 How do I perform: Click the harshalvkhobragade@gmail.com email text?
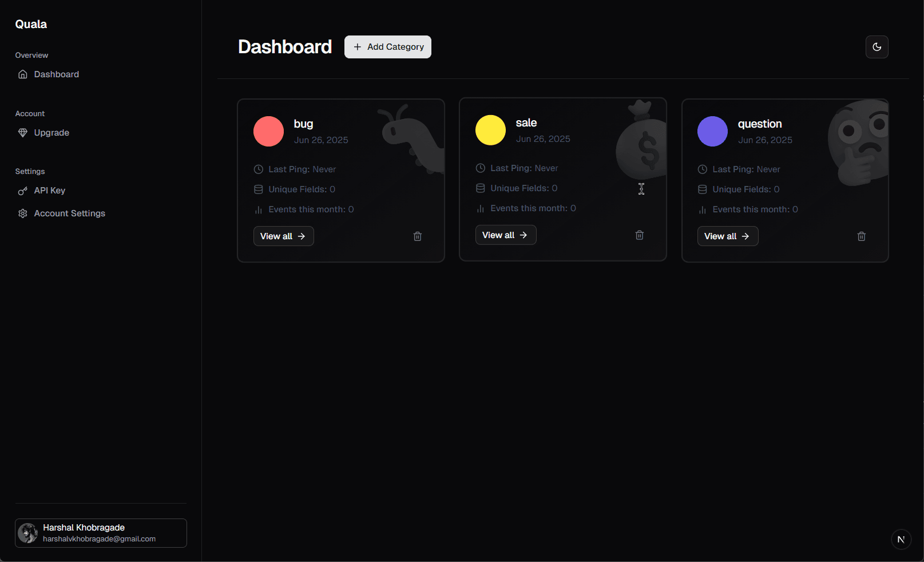coord(99,539)
